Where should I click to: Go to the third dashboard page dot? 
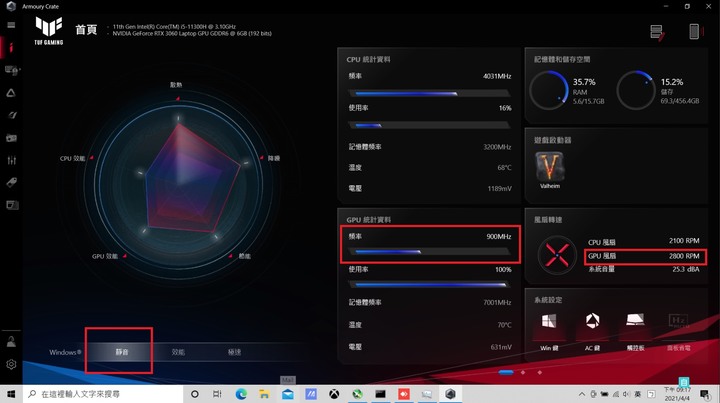pyautogui.click(x=540, y=372)
